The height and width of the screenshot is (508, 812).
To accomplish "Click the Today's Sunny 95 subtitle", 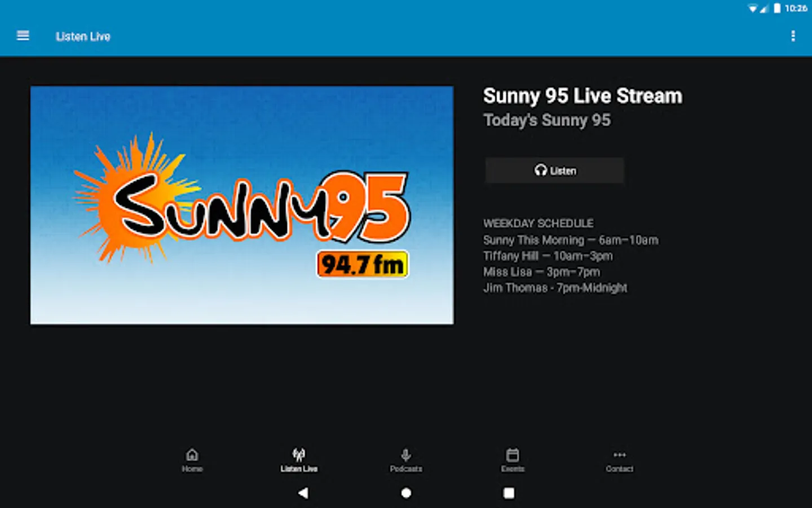I will pyautogui.click(x=547, y=120).
